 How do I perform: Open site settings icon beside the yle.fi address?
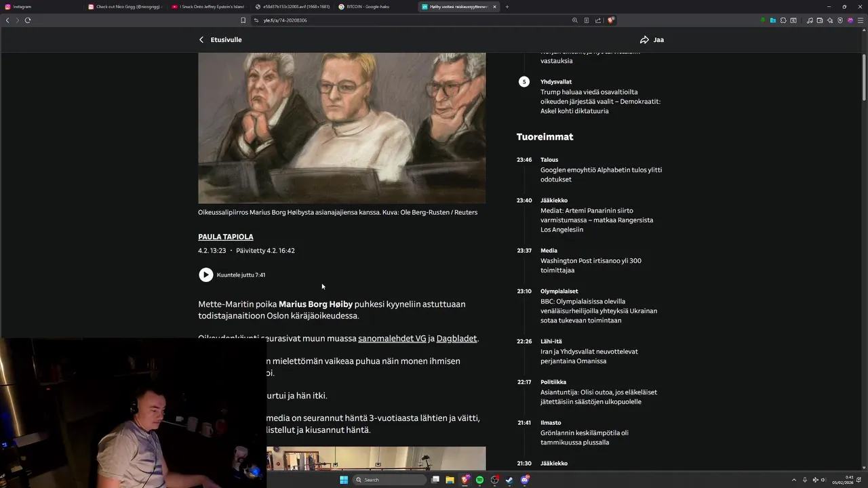pos(256,20)
